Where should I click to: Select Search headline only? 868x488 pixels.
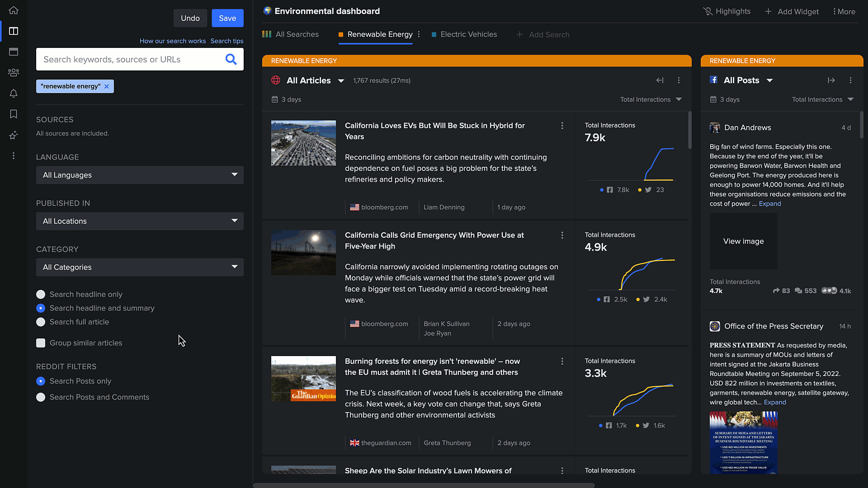[x=41, y=295]
